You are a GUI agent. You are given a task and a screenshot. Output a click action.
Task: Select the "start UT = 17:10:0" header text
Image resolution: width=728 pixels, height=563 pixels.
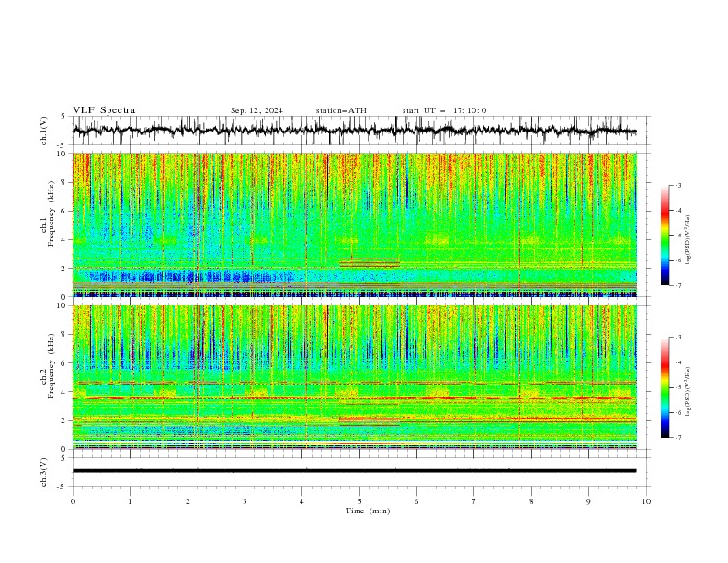click(x=444, y=110)
